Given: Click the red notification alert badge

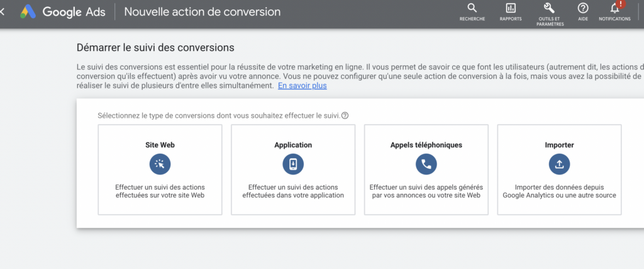Looking at the screenshot, I should (621, 3).
